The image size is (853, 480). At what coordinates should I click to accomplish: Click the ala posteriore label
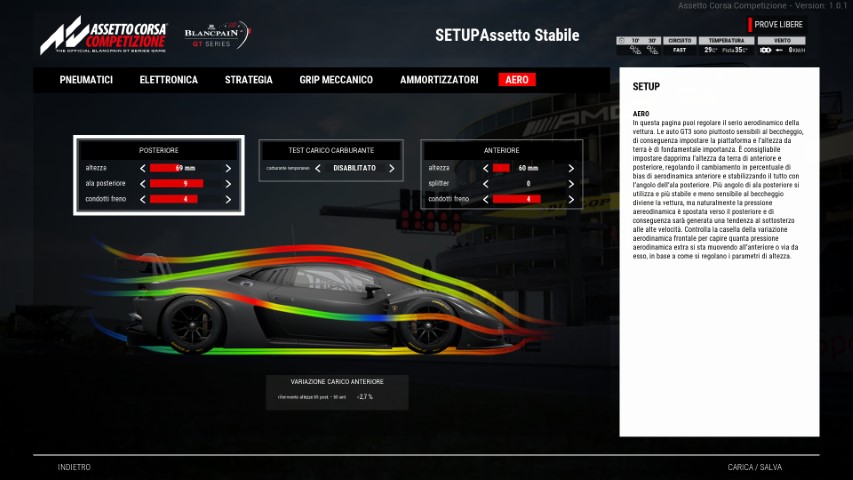click(106, 183)
